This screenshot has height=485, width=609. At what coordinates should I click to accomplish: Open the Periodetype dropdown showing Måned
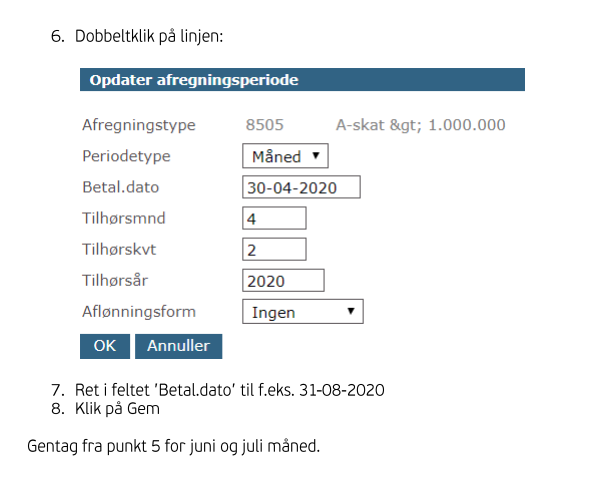click(x=285, y=156)
